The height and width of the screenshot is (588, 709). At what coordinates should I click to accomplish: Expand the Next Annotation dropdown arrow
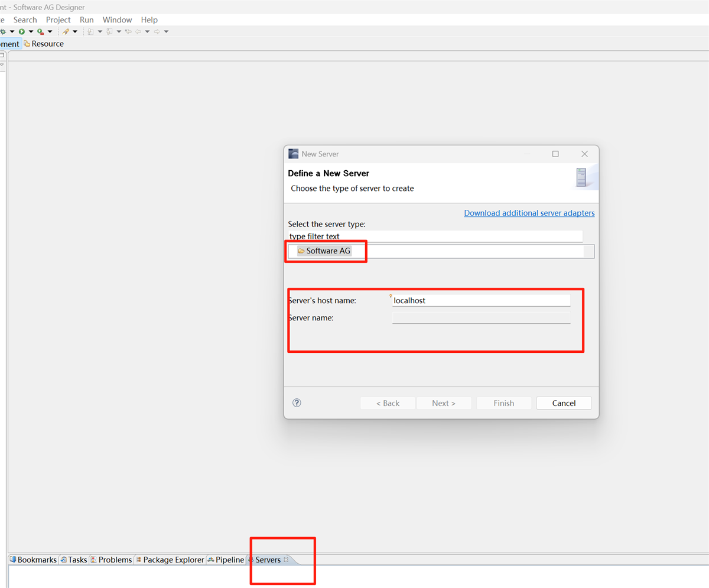pos(100,31)
